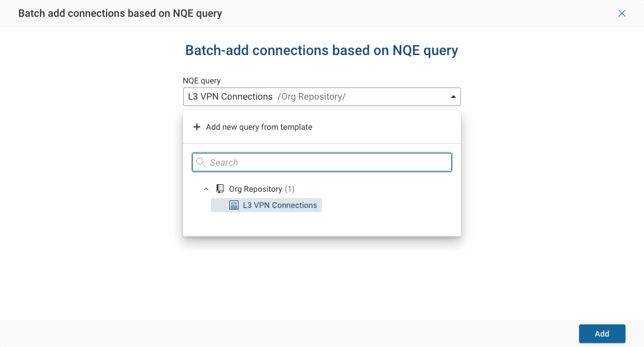The image size is (644, 347).
Task: Click the search icon inside the dropdown panel
Action: coord(201,162)
